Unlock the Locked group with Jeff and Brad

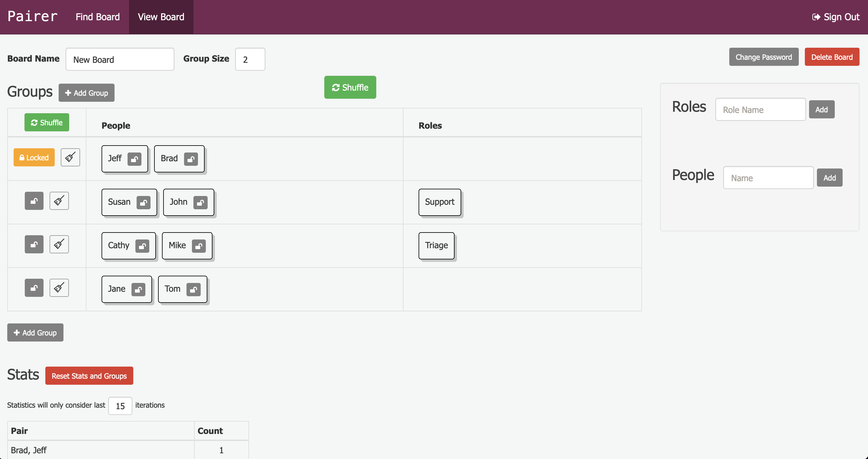[x=34, y=157]
